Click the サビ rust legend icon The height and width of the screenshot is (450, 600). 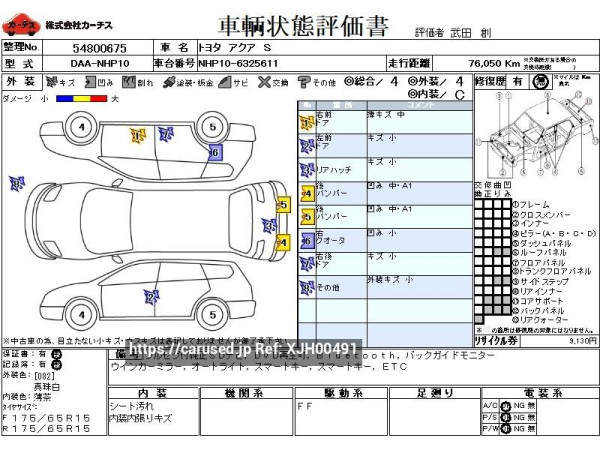click(225, 82)
